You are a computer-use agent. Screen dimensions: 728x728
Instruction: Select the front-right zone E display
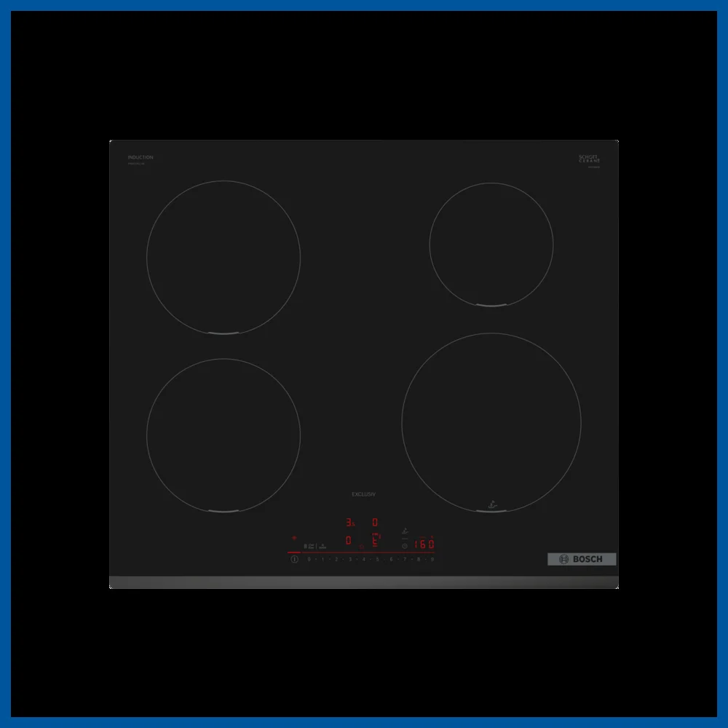click(376, 541)
